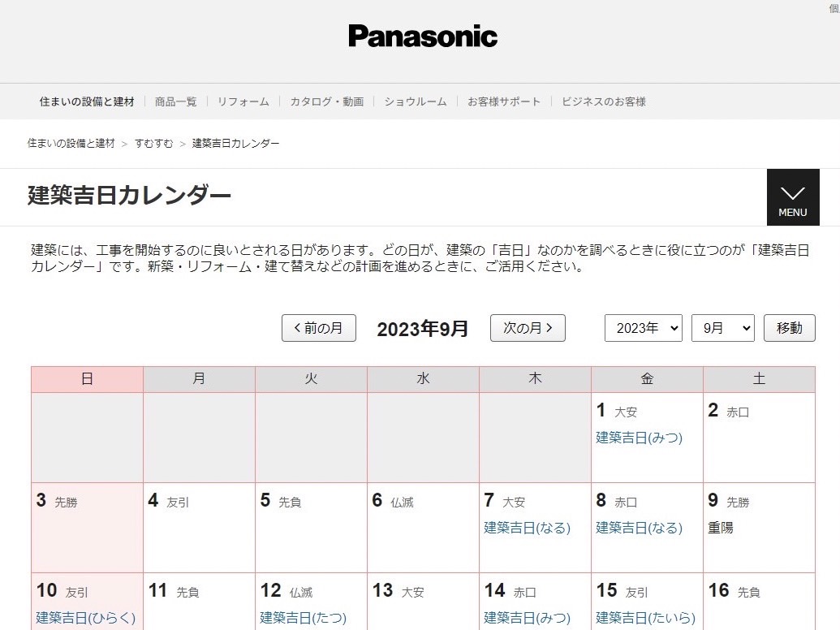This screenshot has height=630, width=840.
Task: Open カタログ・動画 navigation item
Action: [327, 101]
